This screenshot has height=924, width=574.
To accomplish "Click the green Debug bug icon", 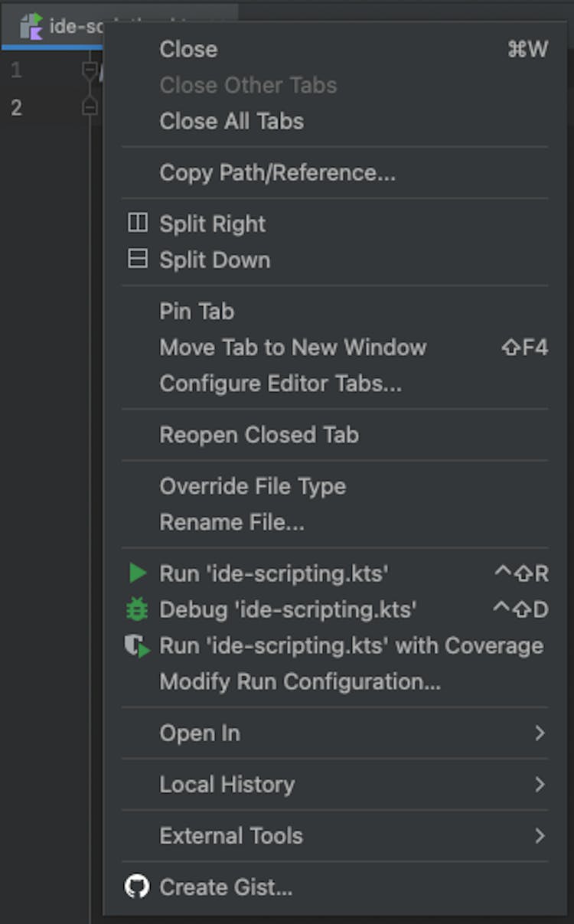I will tap(137, 609).
